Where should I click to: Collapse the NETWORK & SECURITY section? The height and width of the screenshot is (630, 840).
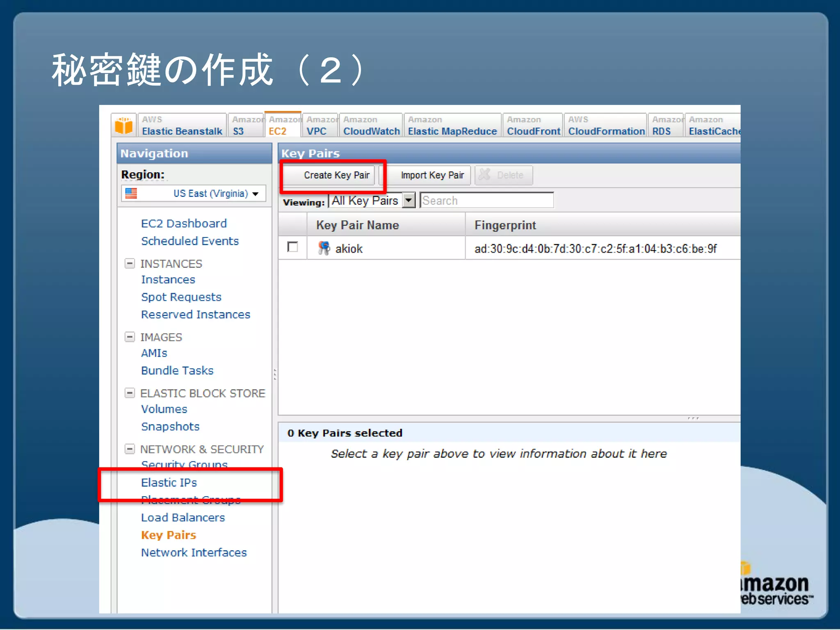(x=130, y=449)
